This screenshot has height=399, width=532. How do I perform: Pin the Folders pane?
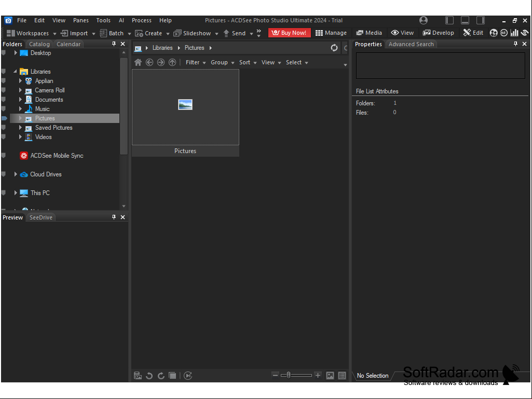coord(114,44)
